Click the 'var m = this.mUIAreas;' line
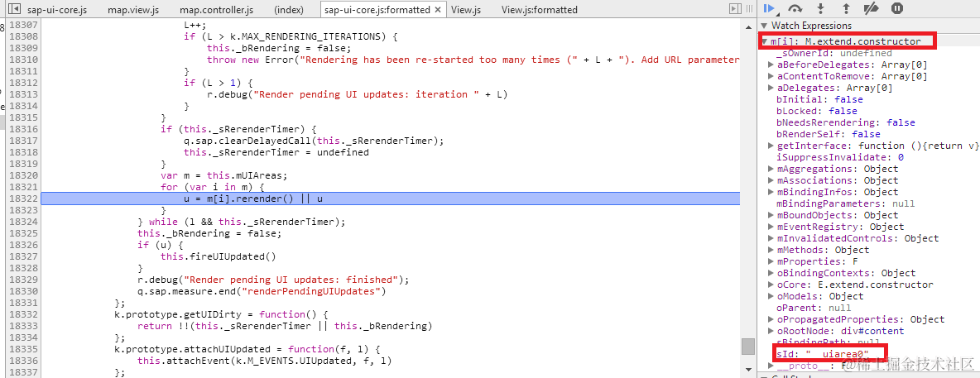 (223, 175)
